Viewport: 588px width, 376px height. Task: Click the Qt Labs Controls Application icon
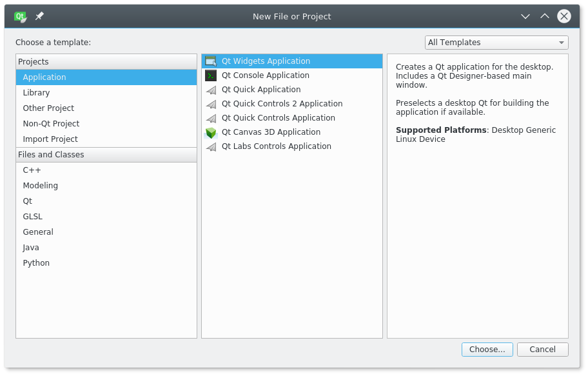[211, 146]
